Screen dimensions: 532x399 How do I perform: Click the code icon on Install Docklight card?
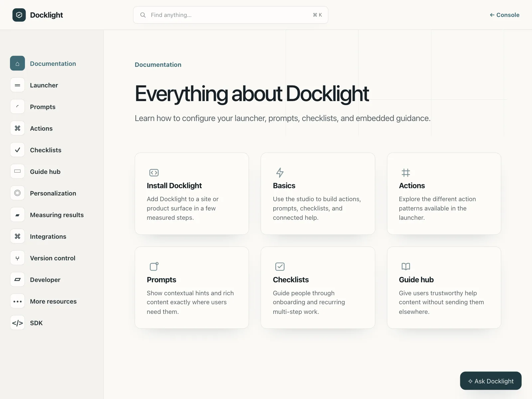click(154, 173)
